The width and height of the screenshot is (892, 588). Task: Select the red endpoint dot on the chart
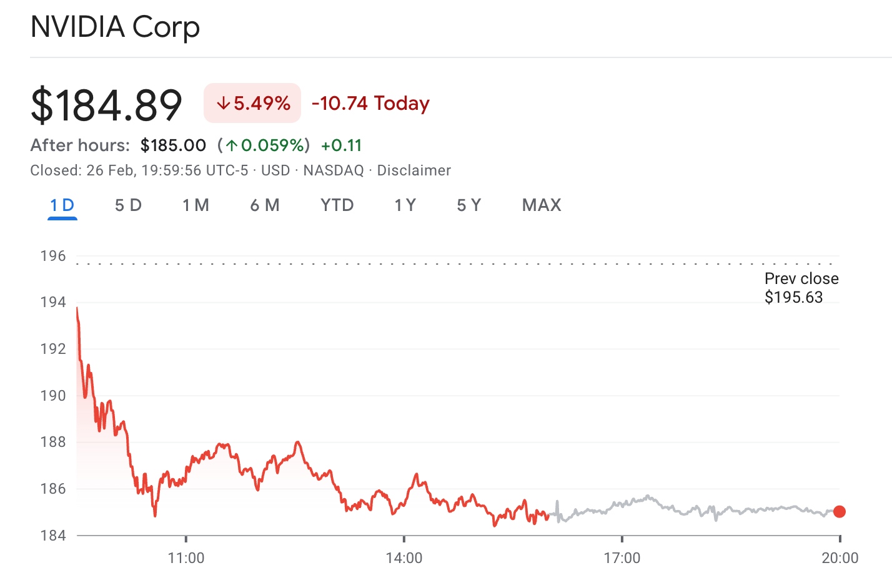(840, 512)
